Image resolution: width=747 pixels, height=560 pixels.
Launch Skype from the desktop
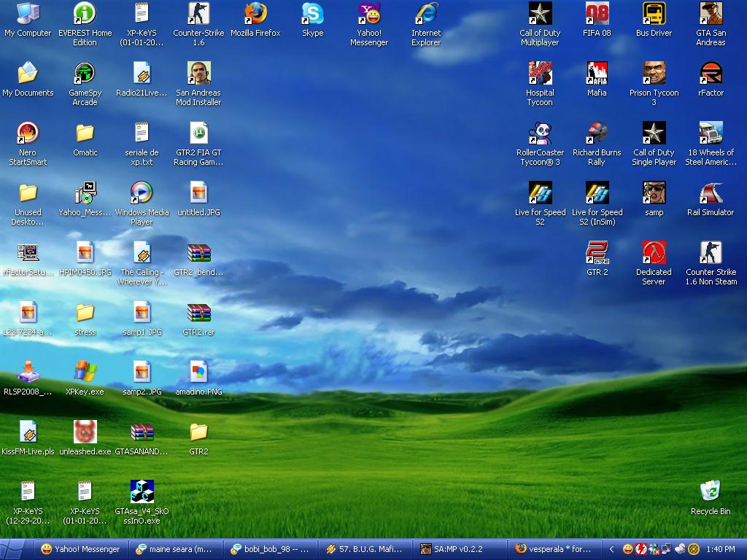[x=312, y=14]
